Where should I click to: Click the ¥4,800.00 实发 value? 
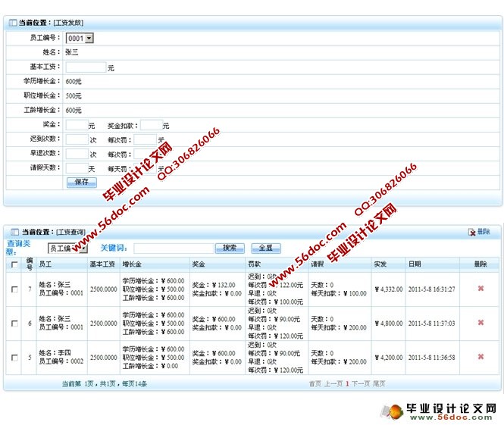[x=389, y=323]
